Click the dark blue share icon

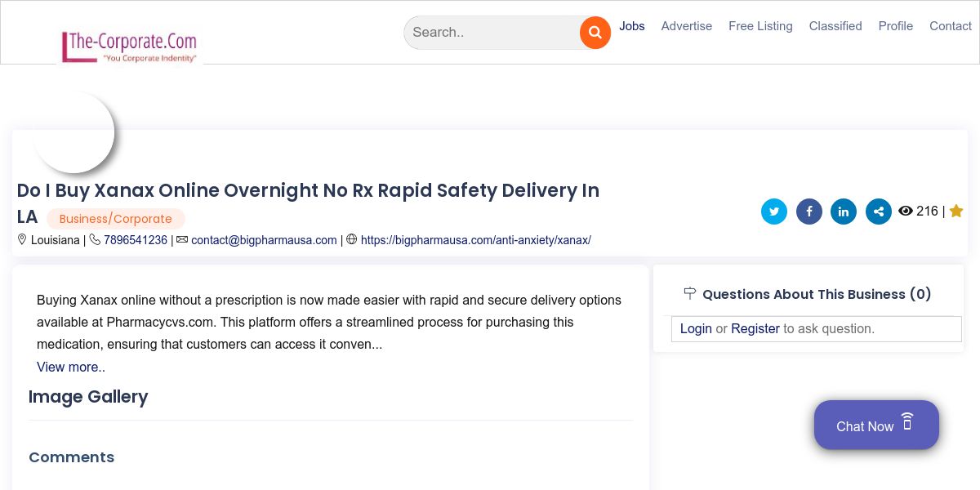point(879,212)
